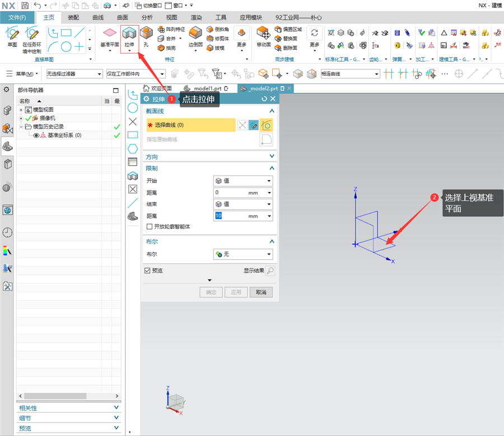The width and height of the screenshot is (504, 436).
Task: Switch to the Analysis (分析) ribbon tab
Action: 147,17
